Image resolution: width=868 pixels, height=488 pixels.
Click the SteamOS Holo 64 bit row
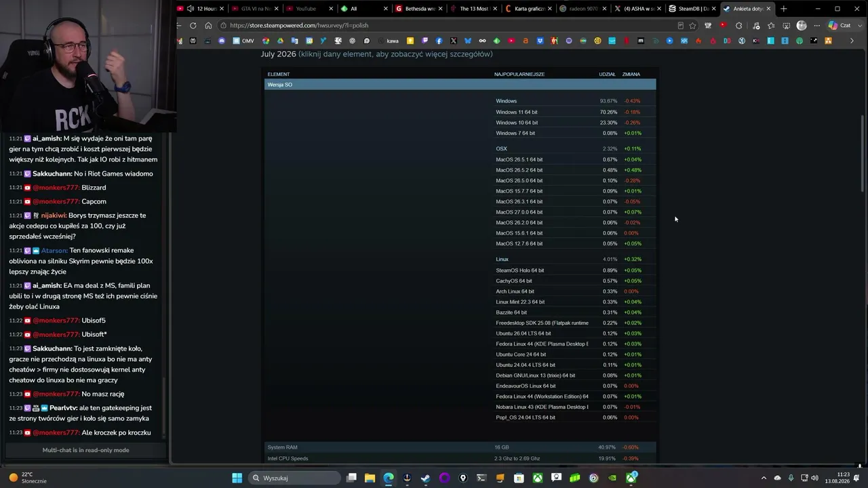(x=575, y=270)
